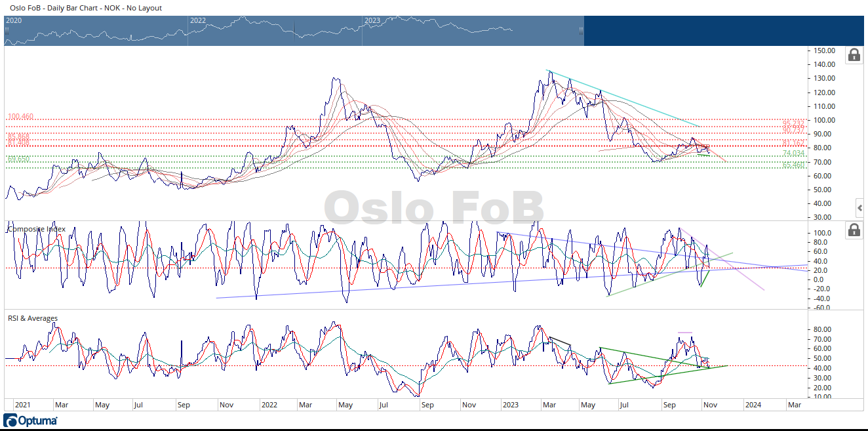Click the 74.034 support level label

pos(793,153)
